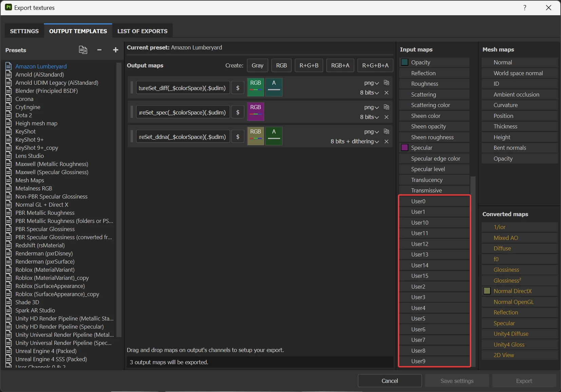Screen dimensions: 561x392
Task: Open png format dropdown for _diff map
Action: point(371,83)
